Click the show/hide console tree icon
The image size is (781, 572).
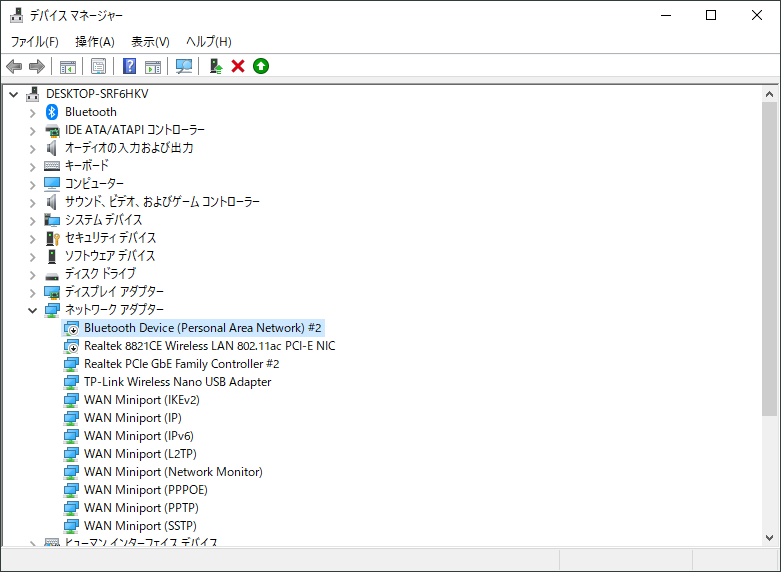[x=68, y=66]
